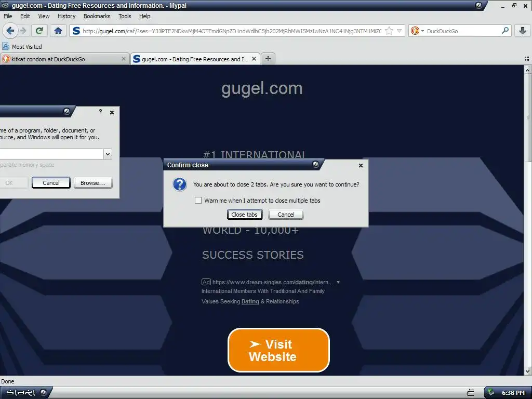532x399 pixels.
Task: Open the Help menu
Action: click(144, 16)
